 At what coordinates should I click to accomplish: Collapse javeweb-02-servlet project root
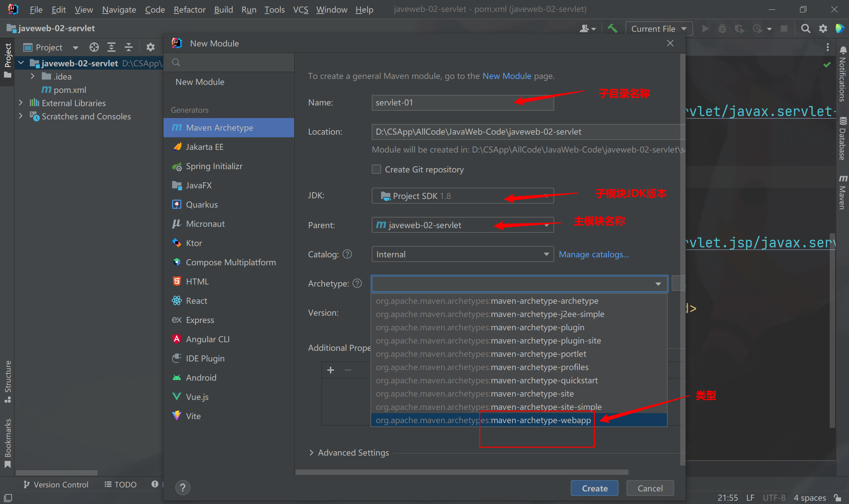[x=21, y=63]
